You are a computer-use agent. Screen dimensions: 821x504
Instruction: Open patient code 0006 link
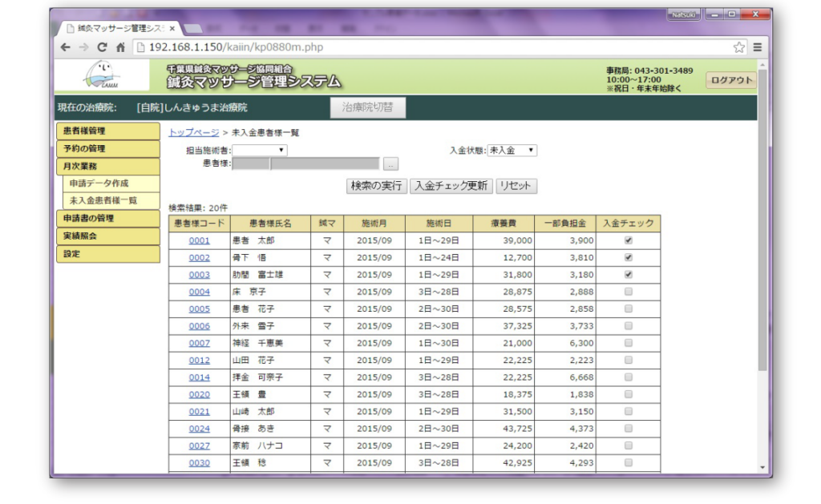click(x=200, y=326)
